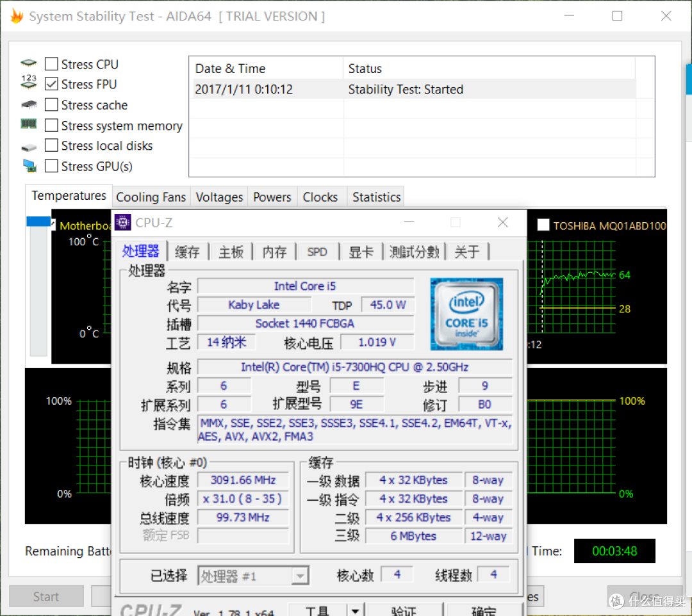Click the AIDA64 flame icon in title bar
The height and width of the screenshot is (616, 692).
tap(17, 16)
